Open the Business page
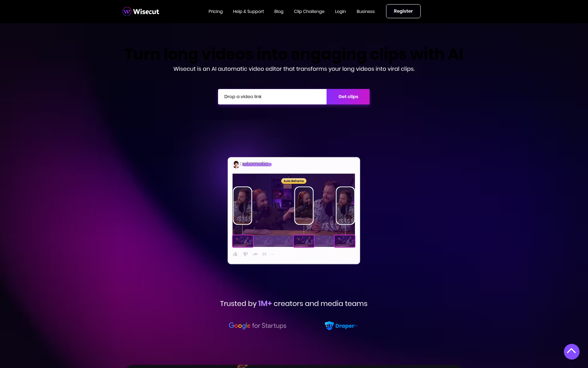The height and width of the screenshot is (368, 588). pos(366,12)
